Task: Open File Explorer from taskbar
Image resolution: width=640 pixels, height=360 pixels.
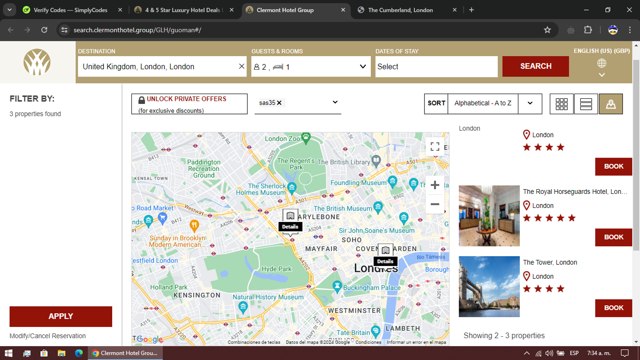Action: (61, 353)
